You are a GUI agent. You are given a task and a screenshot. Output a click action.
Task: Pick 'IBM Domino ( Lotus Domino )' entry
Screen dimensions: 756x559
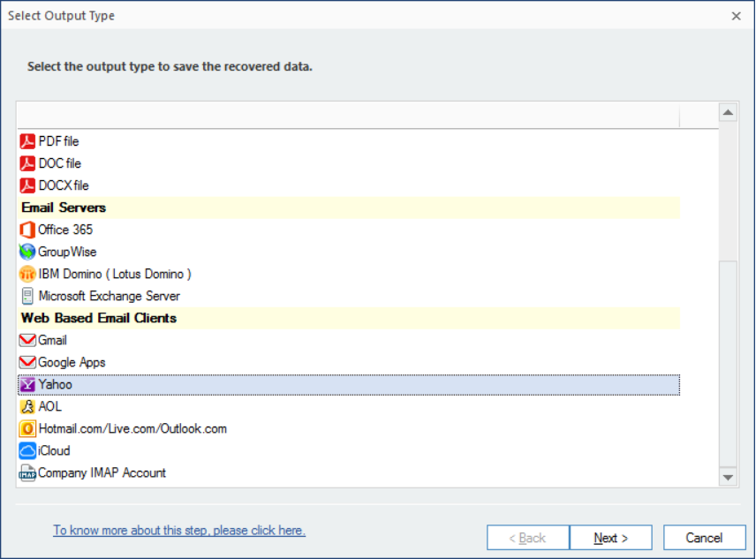pyautogui.click(x=115, y=274)
